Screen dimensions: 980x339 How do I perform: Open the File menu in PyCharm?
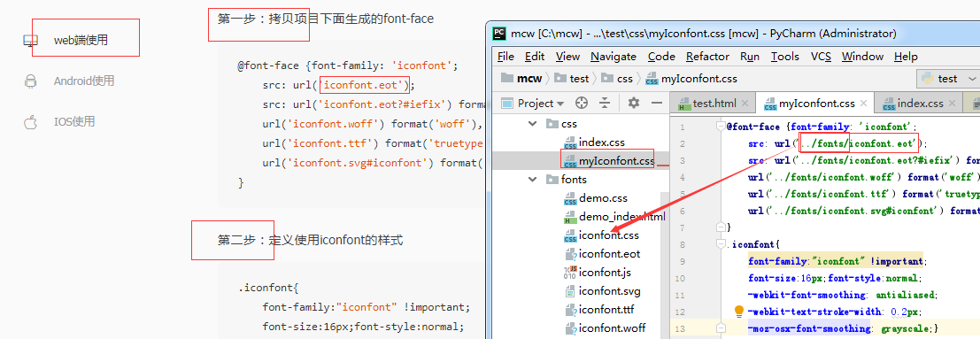pos(506,57)
